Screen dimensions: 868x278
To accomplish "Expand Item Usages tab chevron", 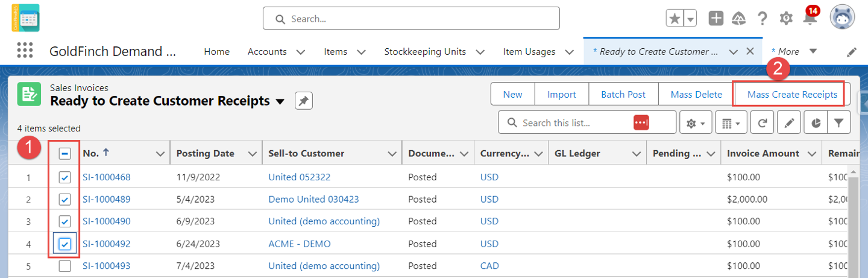I will click(570, 52).
